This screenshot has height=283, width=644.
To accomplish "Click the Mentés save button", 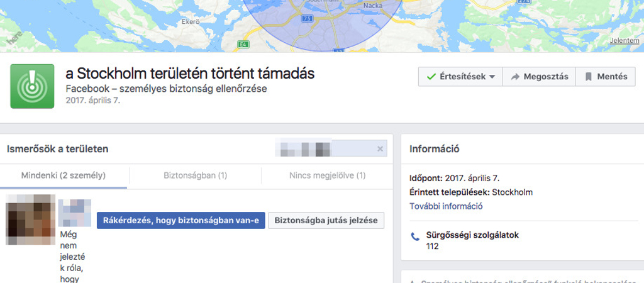I will click(606, 77).
